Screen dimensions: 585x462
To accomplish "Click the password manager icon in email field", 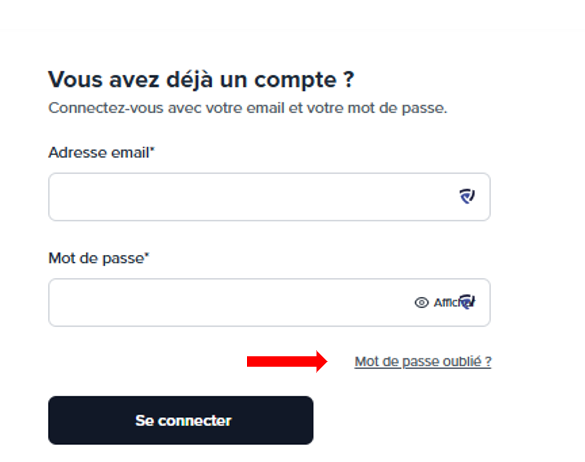I will click(467, 196).
